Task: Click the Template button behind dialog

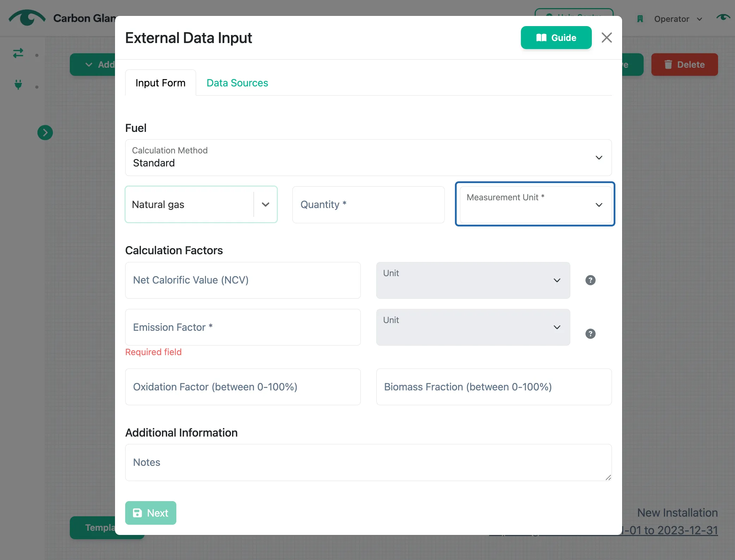Action: click(x=93, y=528)
